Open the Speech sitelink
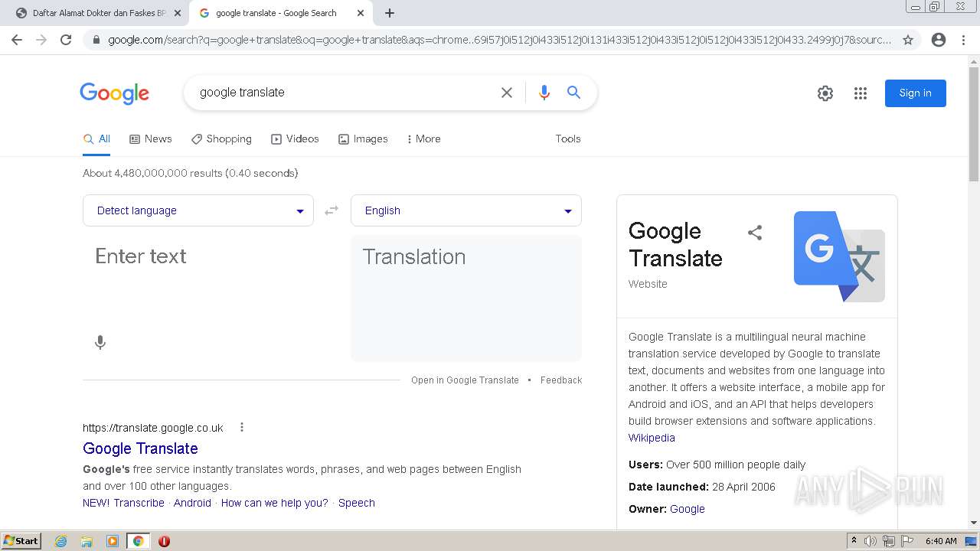Viewport: 980px width, 551px height. pyautogui.click(x=357, y=503)
